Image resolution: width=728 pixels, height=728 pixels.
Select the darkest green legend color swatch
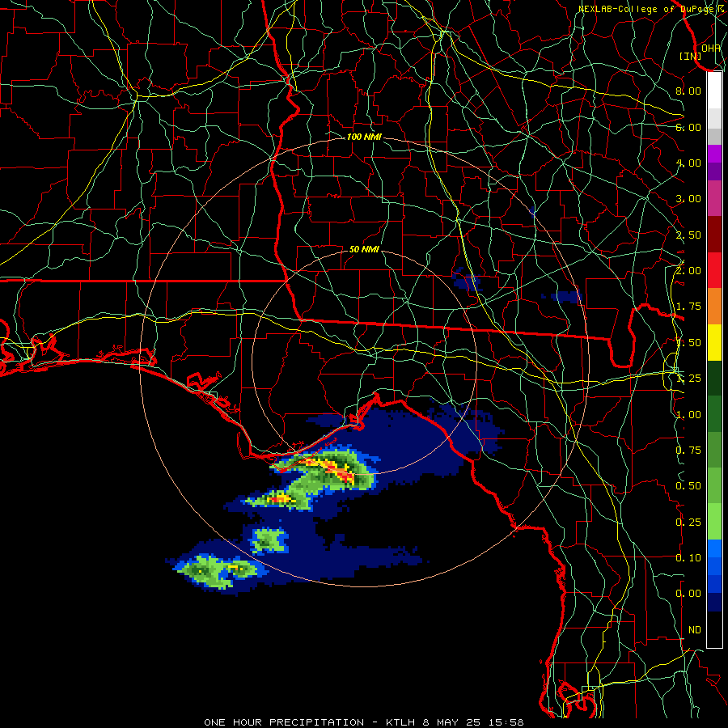coord(714,379)
